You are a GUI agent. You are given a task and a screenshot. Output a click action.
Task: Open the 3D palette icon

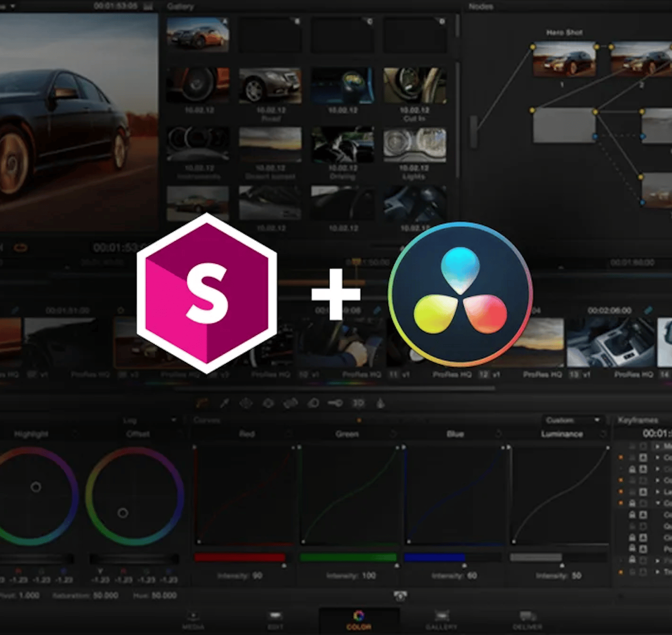click(x=358, y=403)
